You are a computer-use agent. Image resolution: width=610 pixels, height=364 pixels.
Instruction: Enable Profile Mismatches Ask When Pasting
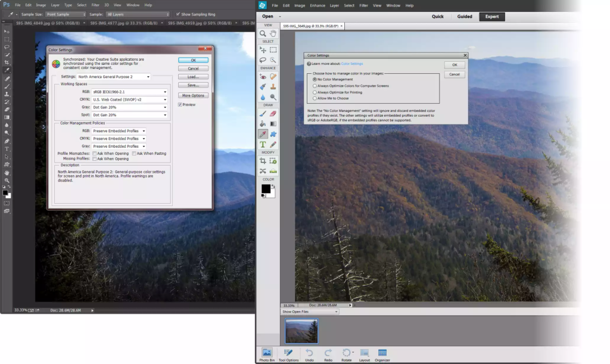click(x=134, y=154)
